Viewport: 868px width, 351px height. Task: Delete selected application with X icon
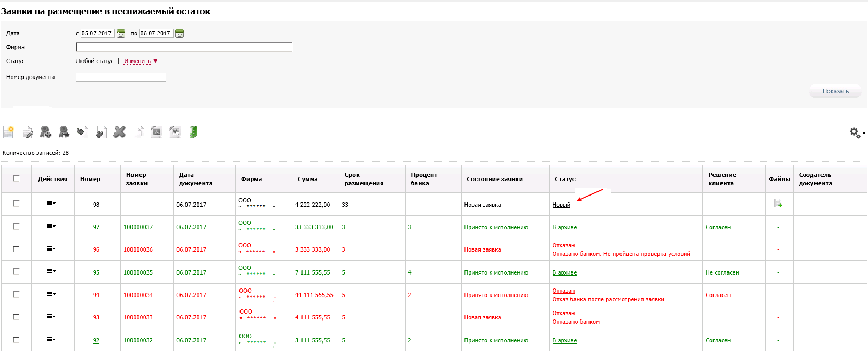click(120, 131)
